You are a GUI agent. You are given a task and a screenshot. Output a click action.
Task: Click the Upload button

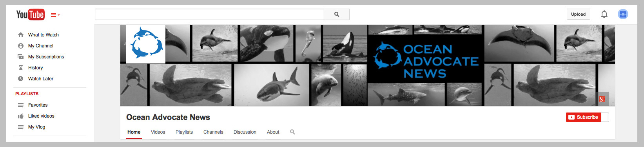click(578, 14)
